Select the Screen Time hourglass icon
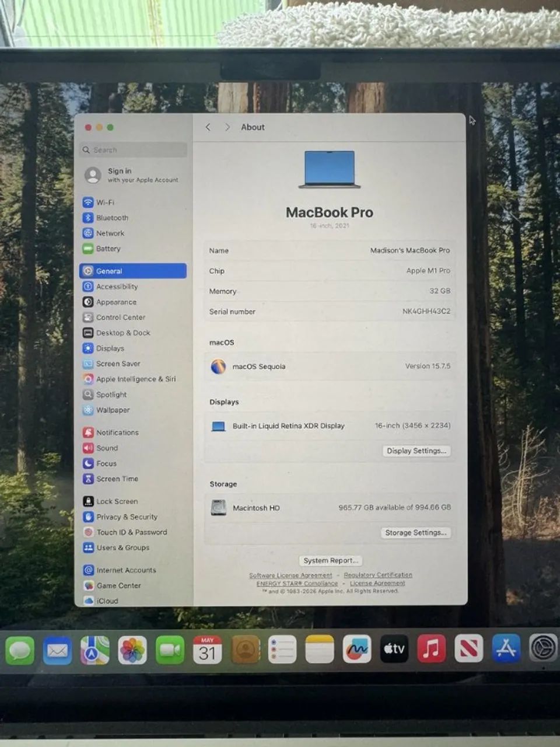Viewport: 560px width, 747px height. 88,479
